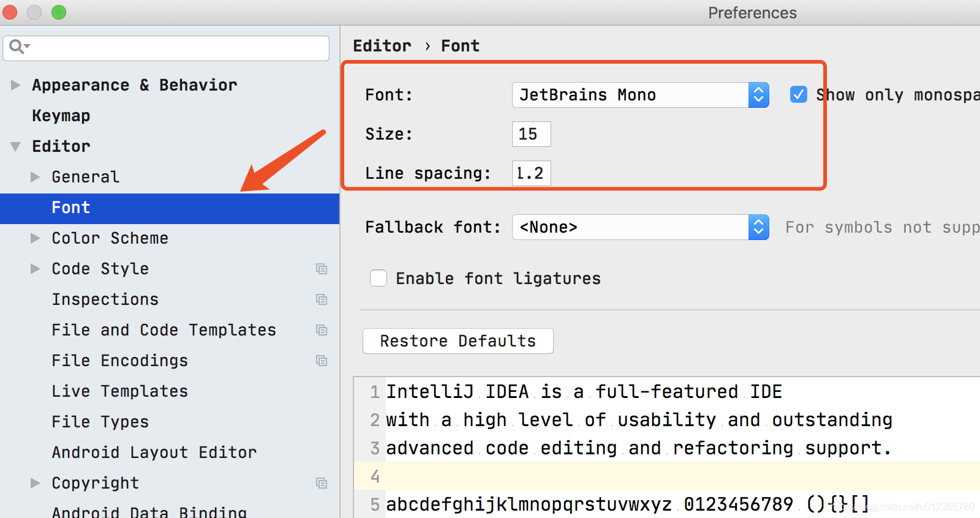The height and width of the screenshot is (518, 980).
Task: Click the icon beside File and Code Templates
Action: tap(321, 330)
